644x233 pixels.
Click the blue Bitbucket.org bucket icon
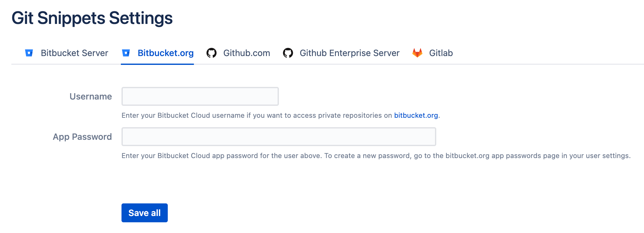pos(126,53)
